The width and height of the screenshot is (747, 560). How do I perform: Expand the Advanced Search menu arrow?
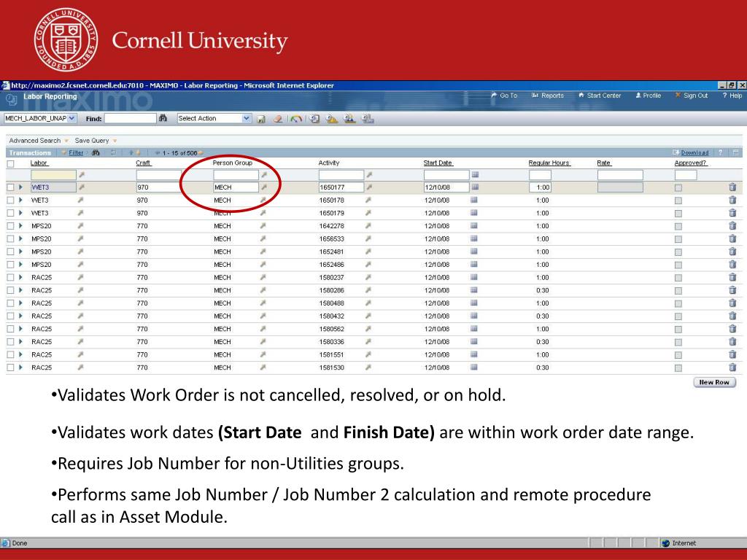pos(66,141)
